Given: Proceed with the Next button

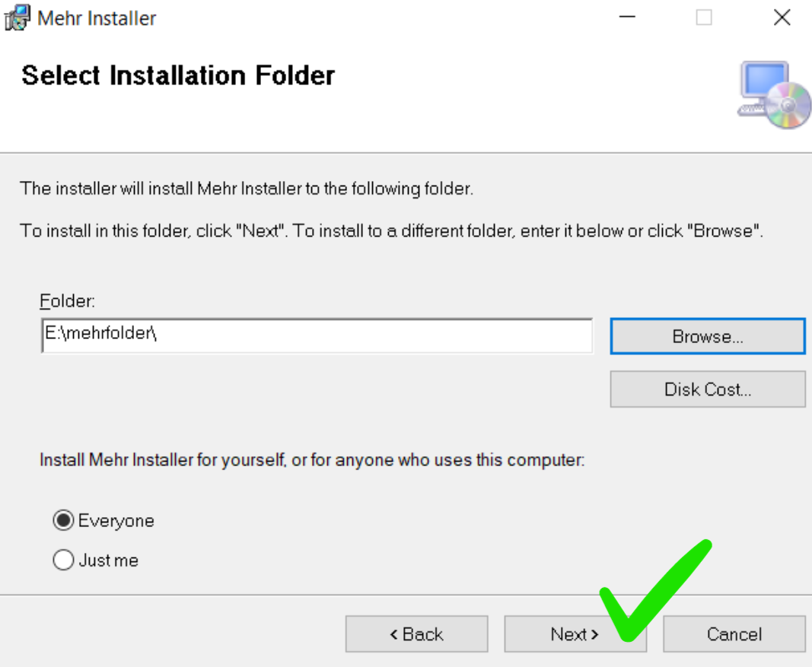Looking at the screenshot, I should pos(575,634).
